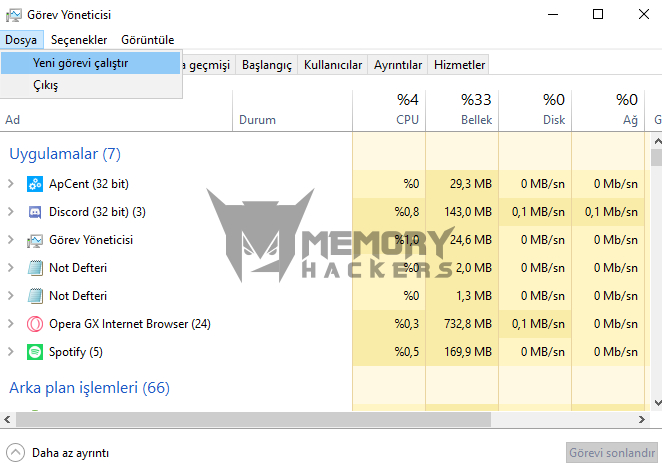This screenshot has height=470, width=662.
Task: Switch to the Kullanıcılar tab
Action: (333, 65)
